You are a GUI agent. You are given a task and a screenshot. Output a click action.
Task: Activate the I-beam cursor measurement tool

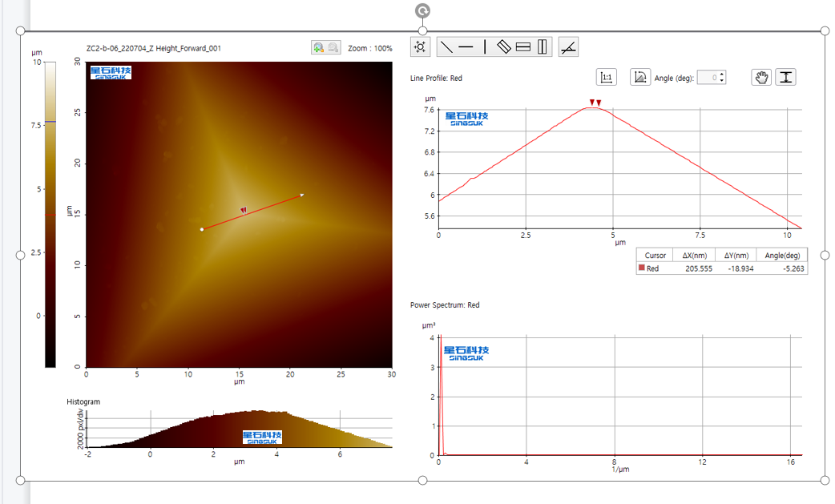pyautogui.click(x=786, y=77)
